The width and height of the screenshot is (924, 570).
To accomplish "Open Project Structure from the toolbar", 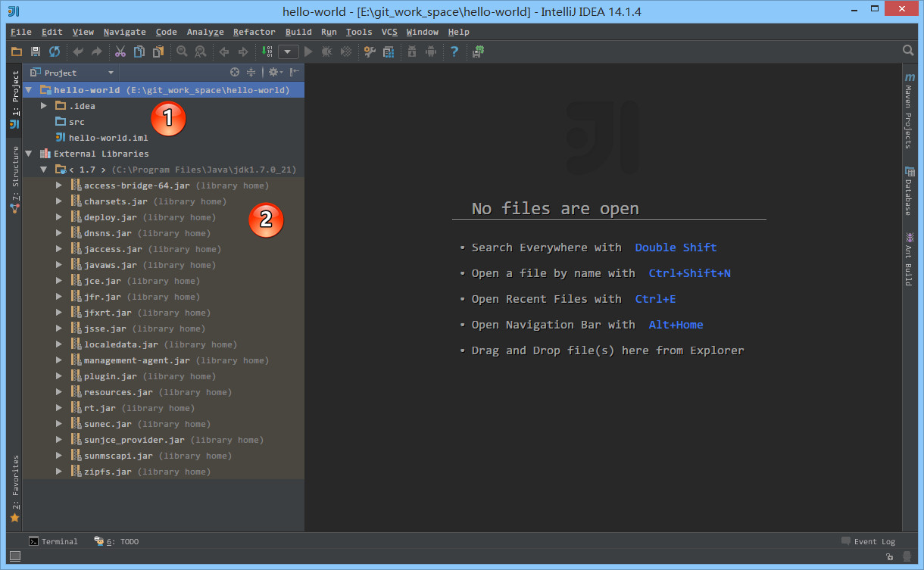I will click(x=389, y=51).
